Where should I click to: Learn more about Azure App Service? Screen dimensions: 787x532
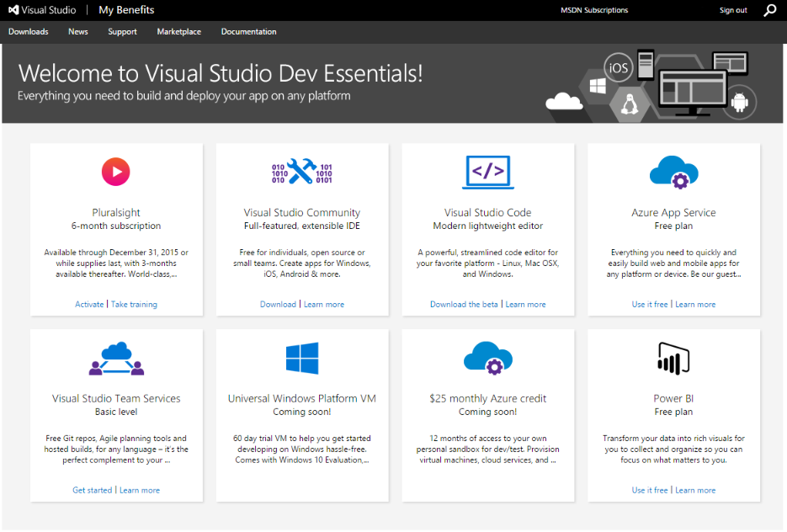tap(695, 304)
